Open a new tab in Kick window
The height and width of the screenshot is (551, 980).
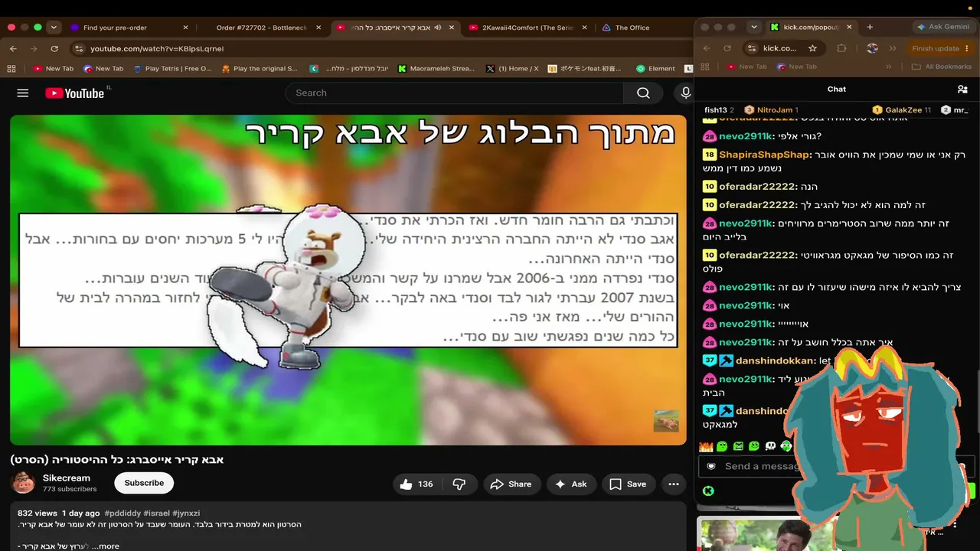coord(870,27)
